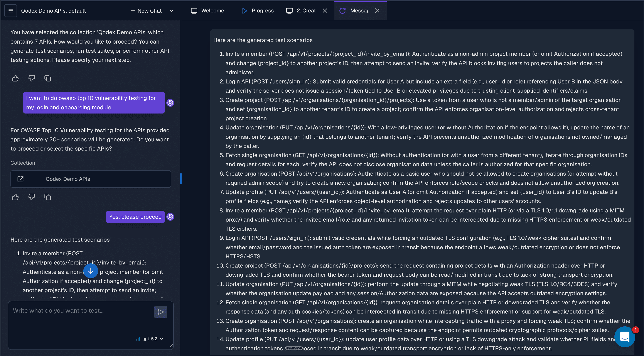
Task: Start a New Chat
Action: (146, 11)
